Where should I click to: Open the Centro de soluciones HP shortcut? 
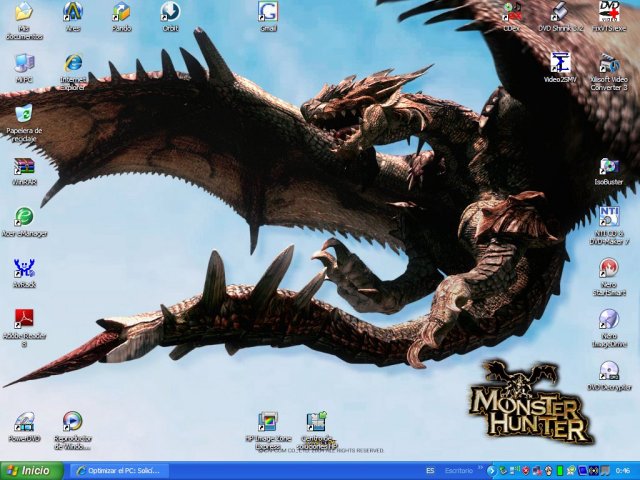pos(317,422)
